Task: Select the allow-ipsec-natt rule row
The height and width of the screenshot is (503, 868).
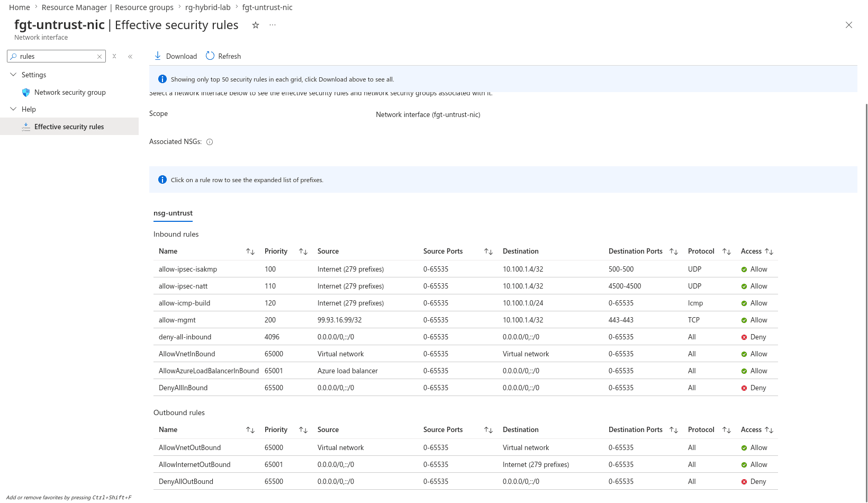Action: (x=466, y=286)
